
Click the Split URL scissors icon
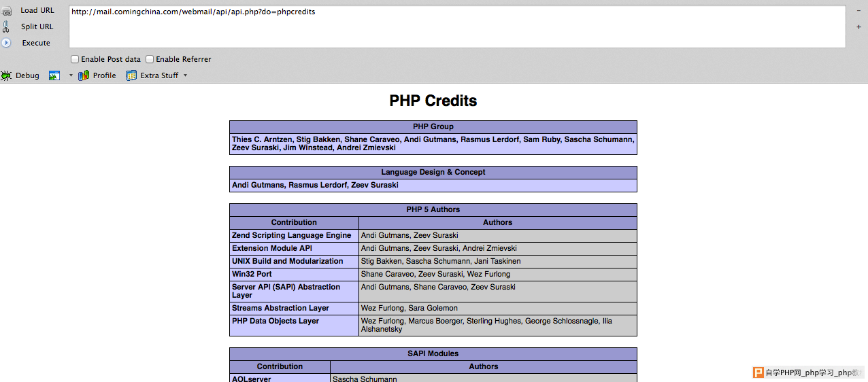click(6, 27)
